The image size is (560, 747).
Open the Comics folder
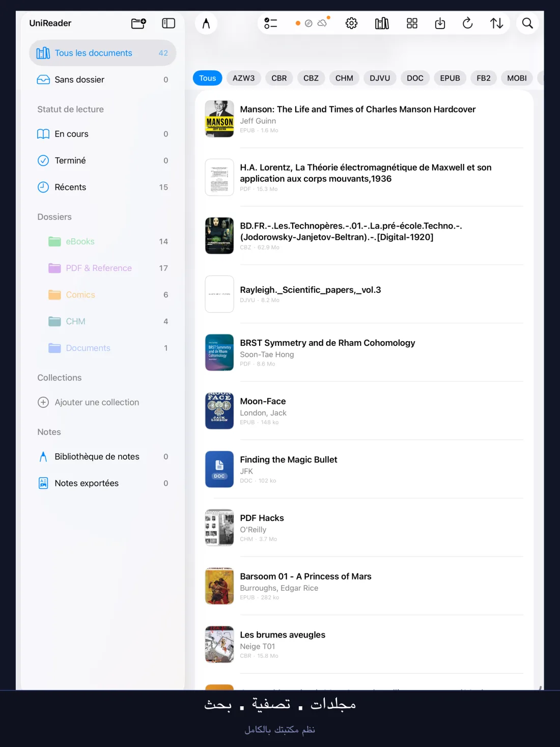(x=103, y=295)
